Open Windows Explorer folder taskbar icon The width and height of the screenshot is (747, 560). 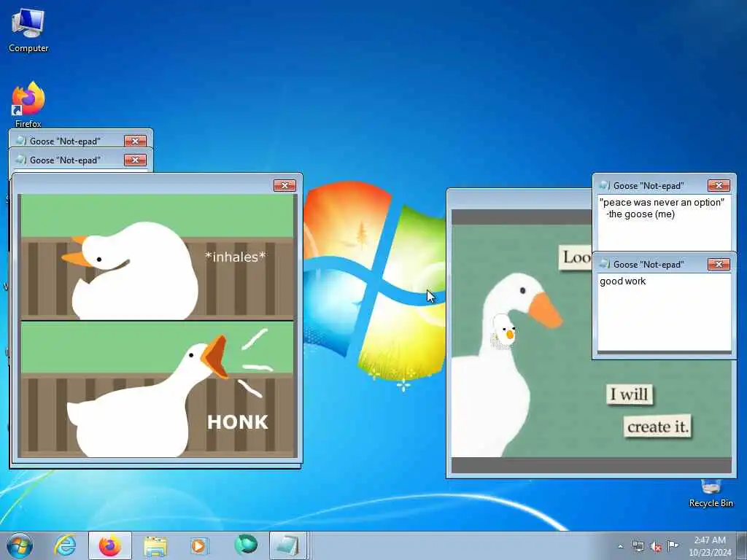point(155,545)
